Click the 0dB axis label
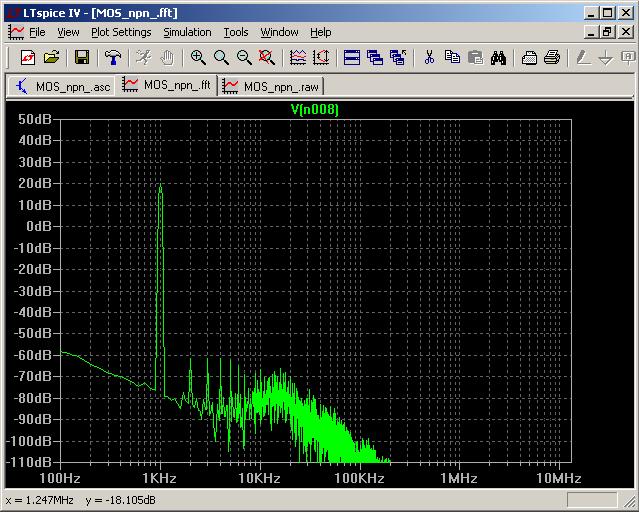The image size is (639, 512). [x=39, y=226]
